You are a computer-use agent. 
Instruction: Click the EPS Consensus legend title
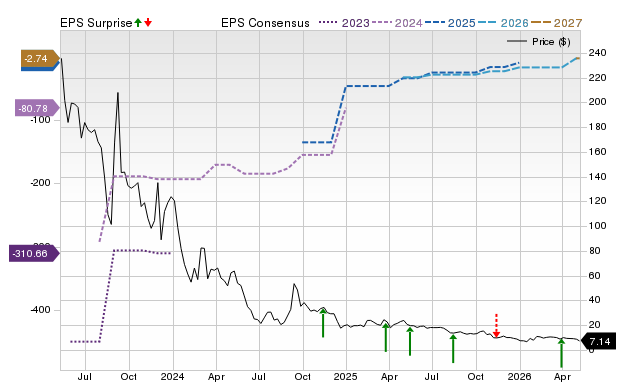click(265, 23)
